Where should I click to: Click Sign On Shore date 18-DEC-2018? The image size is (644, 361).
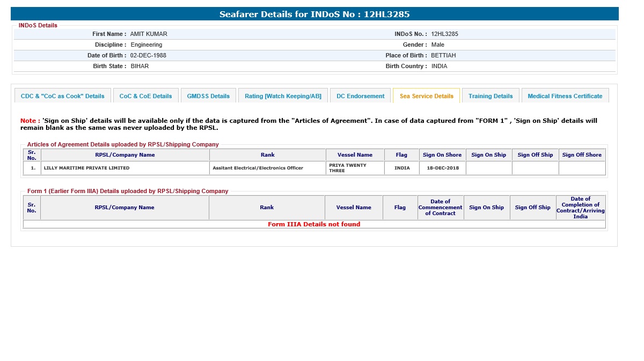[442, 168]
